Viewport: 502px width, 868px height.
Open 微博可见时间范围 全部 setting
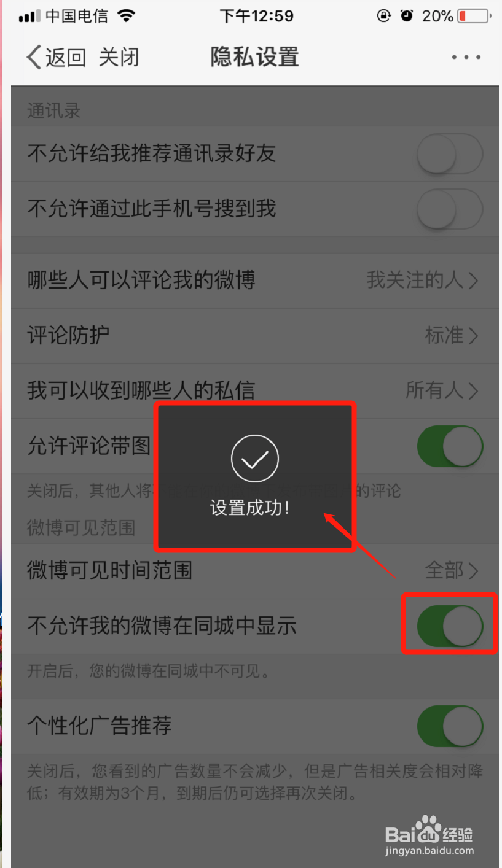click(x=254, y=571)
